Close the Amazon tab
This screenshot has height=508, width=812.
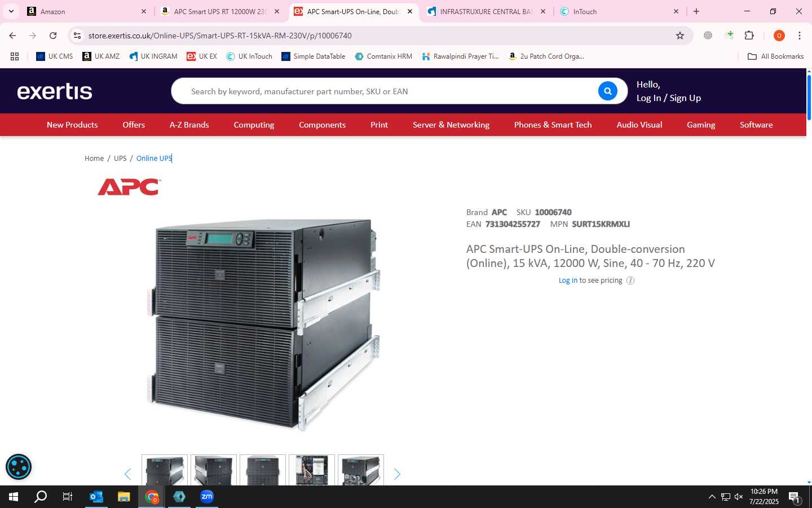point(143,11)
